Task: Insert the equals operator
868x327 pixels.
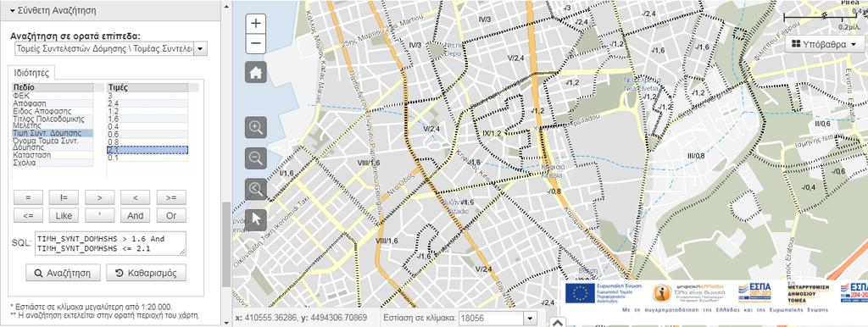Action: pyautogui.click(x=28, y=197)
